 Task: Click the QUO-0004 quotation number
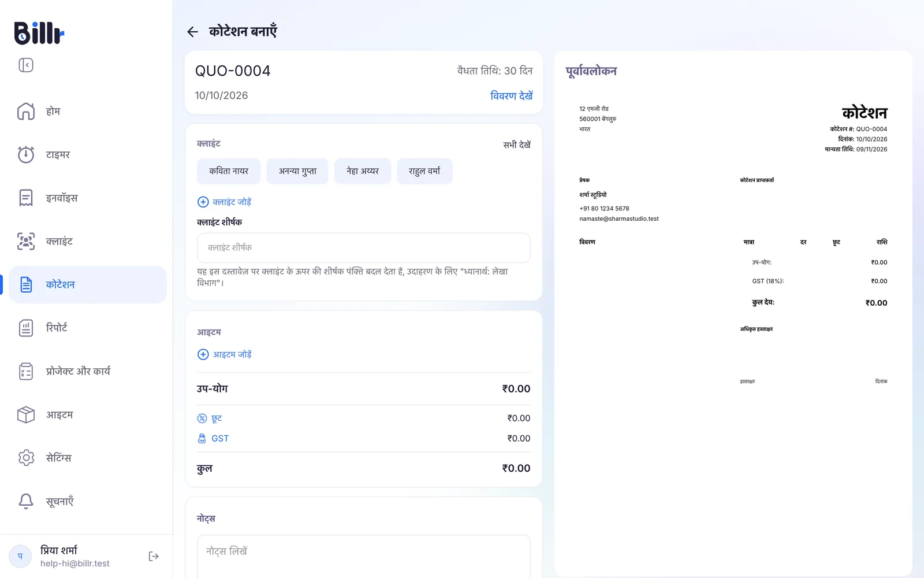[x=233, y=71]
